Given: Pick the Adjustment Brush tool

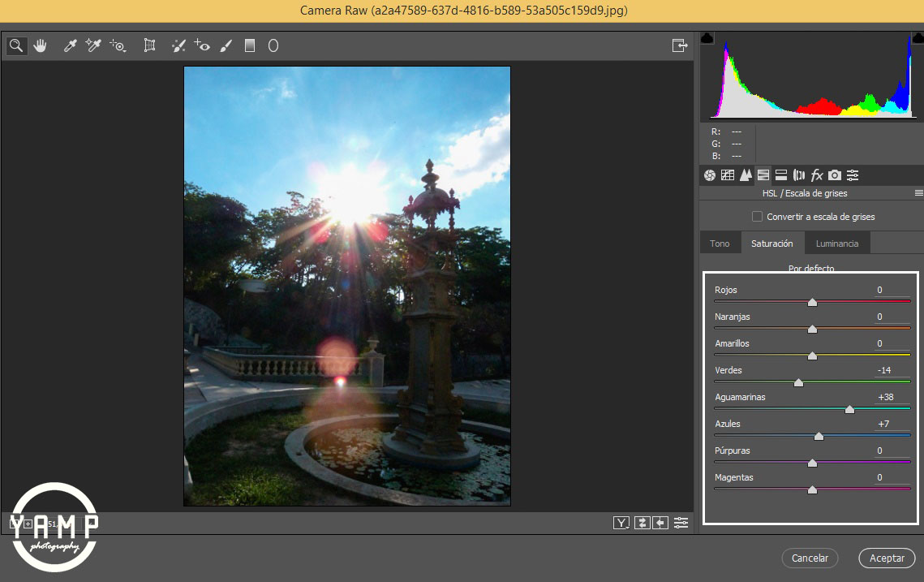Looking at the screenshot, I should pos(226,45).
